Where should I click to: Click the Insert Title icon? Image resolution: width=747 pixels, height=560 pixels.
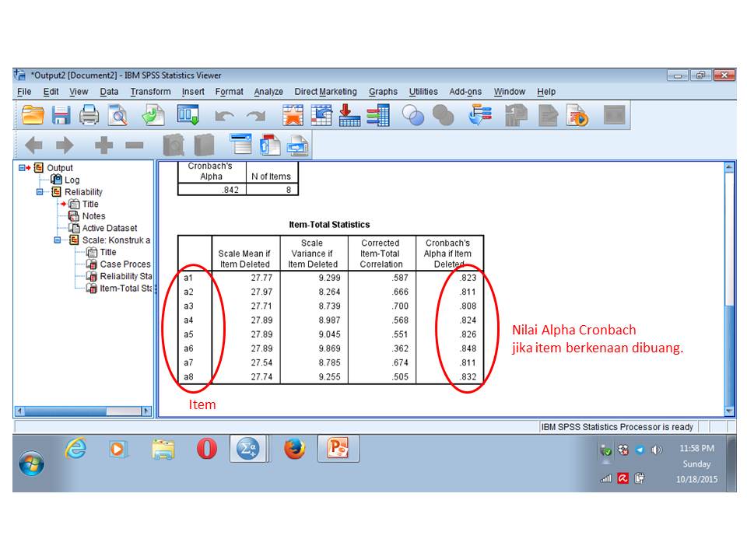point(270,145)
